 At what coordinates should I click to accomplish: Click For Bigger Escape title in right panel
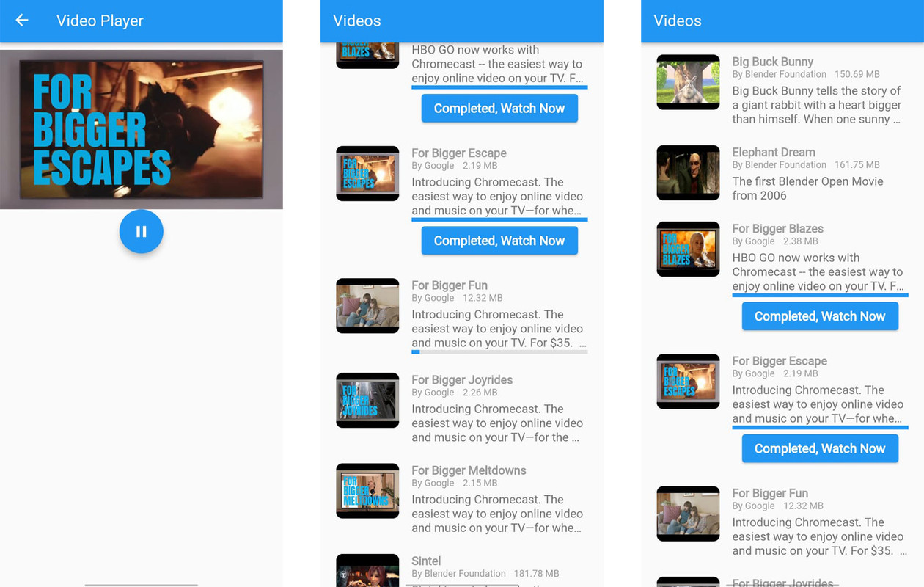tap(780, 361)
